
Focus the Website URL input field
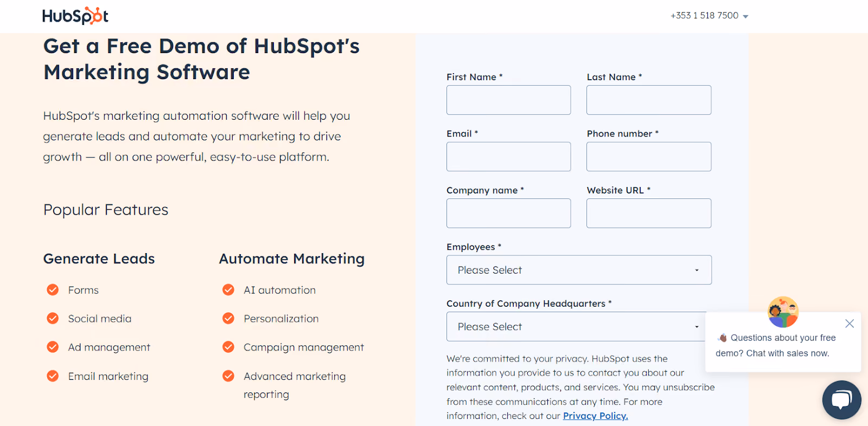click(649, 213)
